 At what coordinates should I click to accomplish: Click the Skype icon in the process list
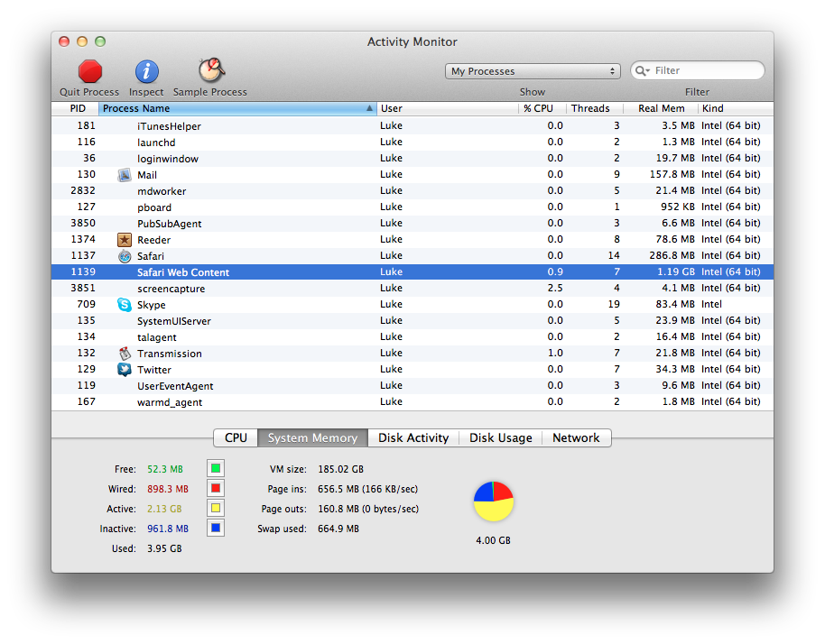[125, 305]
